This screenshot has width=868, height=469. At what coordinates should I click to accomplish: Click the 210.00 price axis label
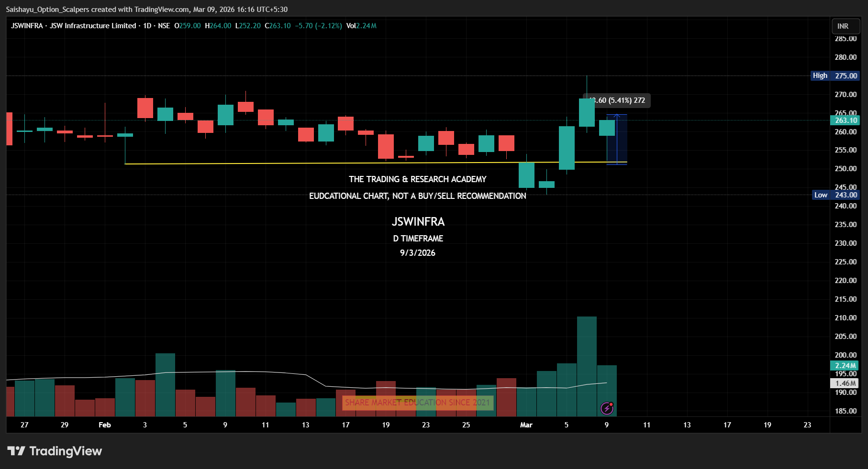tap(846, 318)
